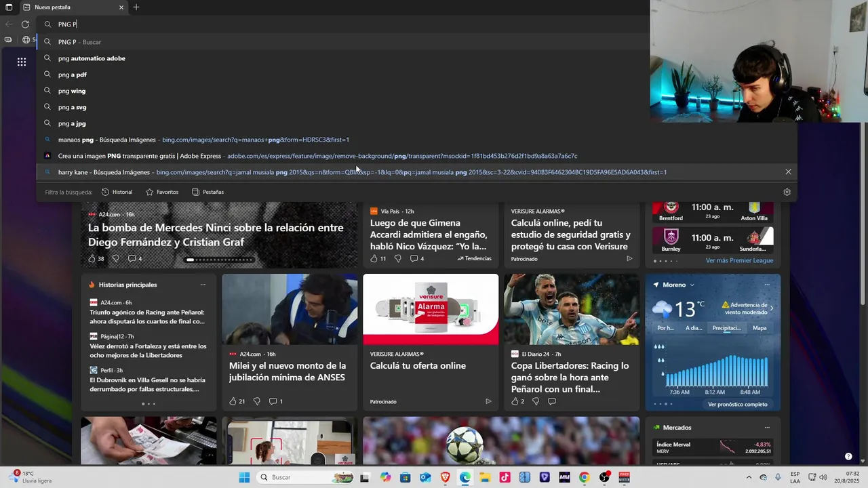Select the Nueva pestaña tab
This screenshot has width=868, height=488.
[73, 7]
